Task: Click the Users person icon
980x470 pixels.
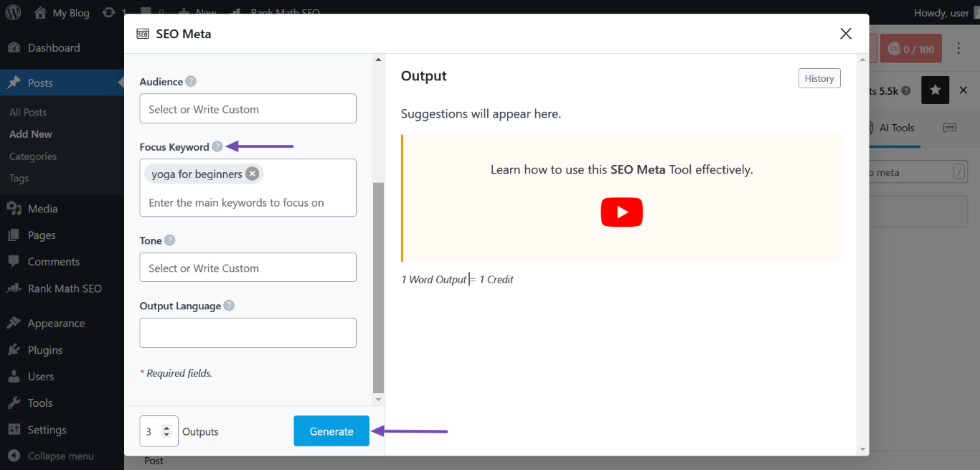Action: 14,377
